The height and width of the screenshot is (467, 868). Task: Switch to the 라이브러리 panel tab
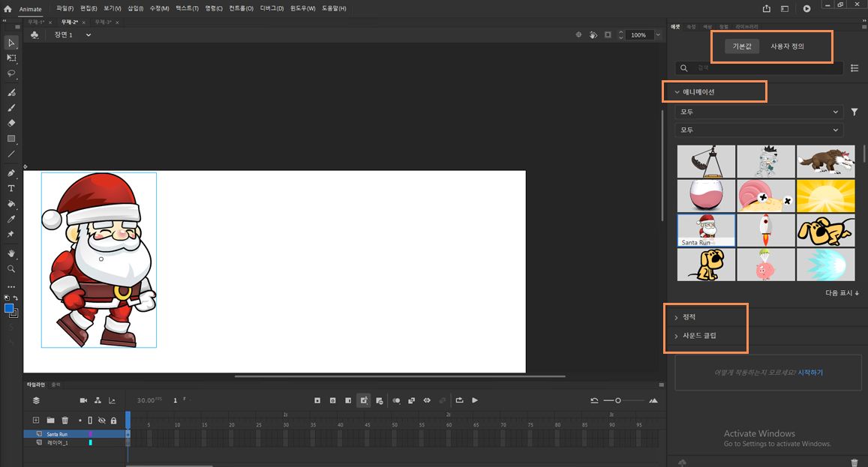pos(746,26)
